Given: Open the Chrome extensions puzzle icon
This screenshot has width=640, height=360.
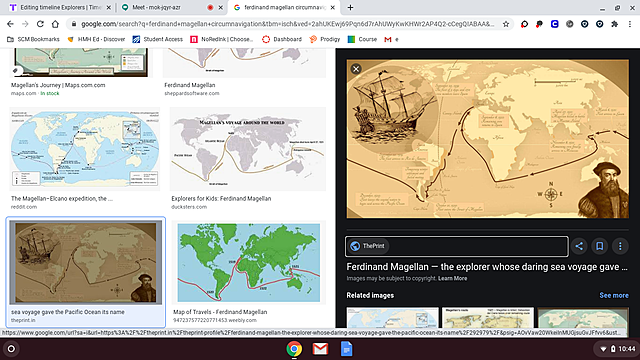Looking at the screenshot, I should pos(614,24).
